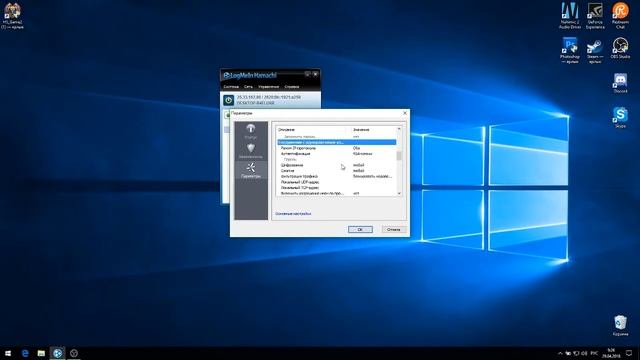Select the game shortcut in desktop top-left corner
Image resolution: width=640 pixels, height=360 pixels.
point(12,16)
